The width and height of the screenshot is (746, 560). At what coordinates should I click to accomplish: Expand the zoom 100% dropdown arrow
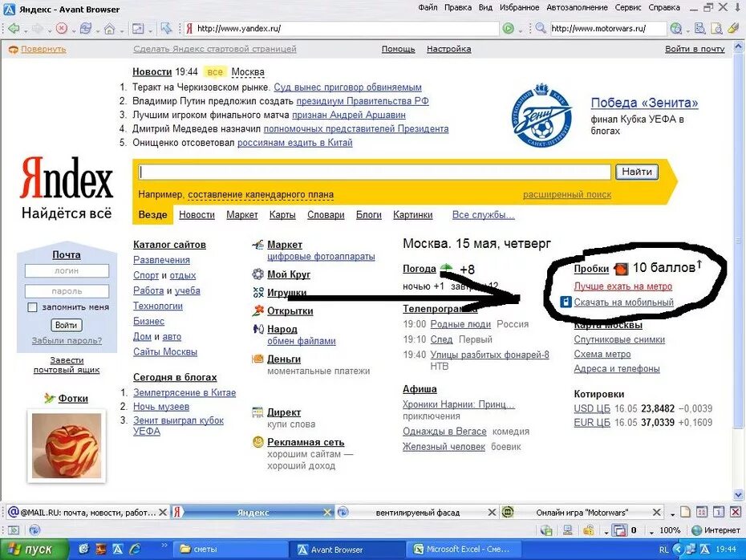651,531
